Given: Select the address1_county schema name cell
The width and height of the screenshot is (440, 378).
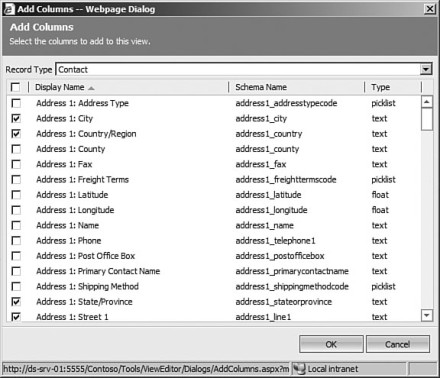Looking at the screenshot, I should coord(267,149).
